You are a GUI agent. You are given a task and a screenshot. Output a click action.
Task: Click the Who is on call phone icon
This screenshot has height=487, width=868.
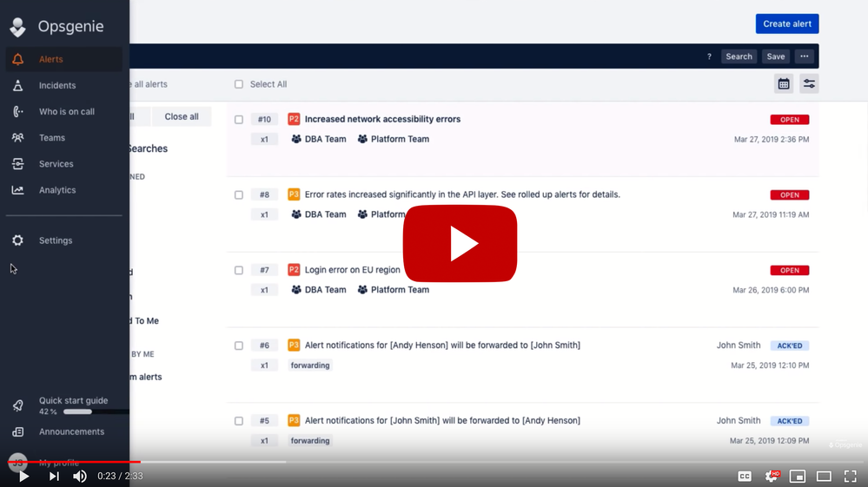(17, 111)
